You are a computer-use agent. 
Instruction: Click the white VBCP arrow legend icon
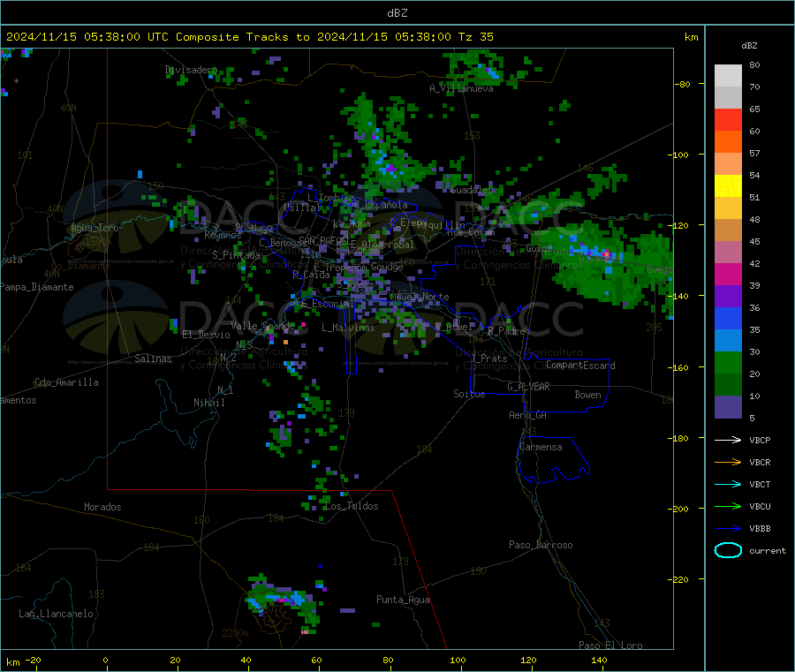point(728,440)
